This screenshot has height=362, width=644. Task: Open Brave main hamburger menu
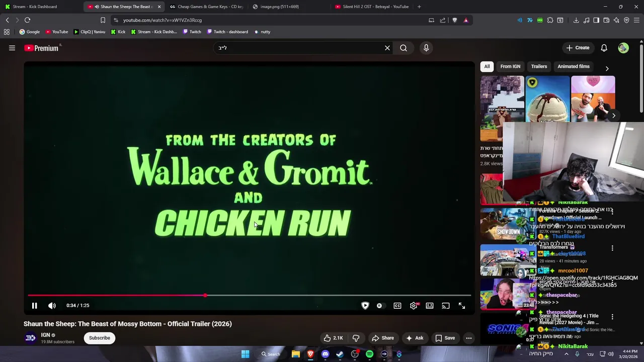pos(637,20)
